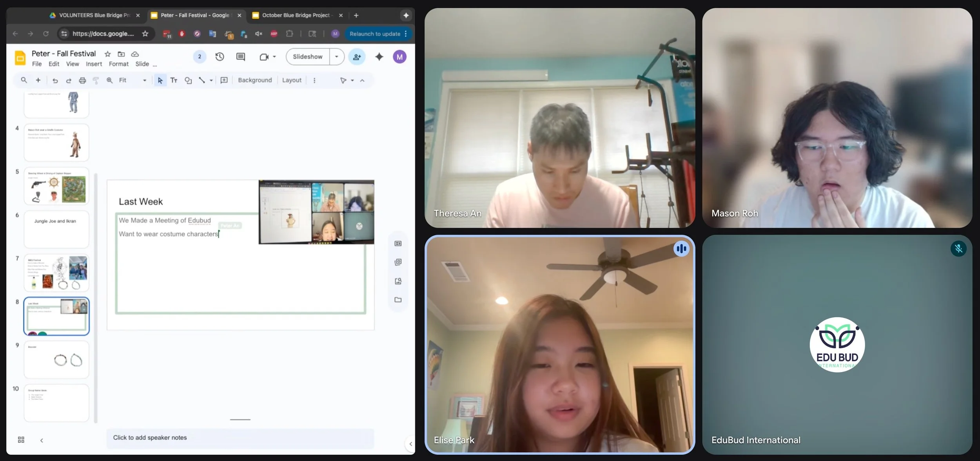Screen dimensions: 980x461
Task: Unmute EduBud International microphone indicator
Action: [x=958, y=248]
